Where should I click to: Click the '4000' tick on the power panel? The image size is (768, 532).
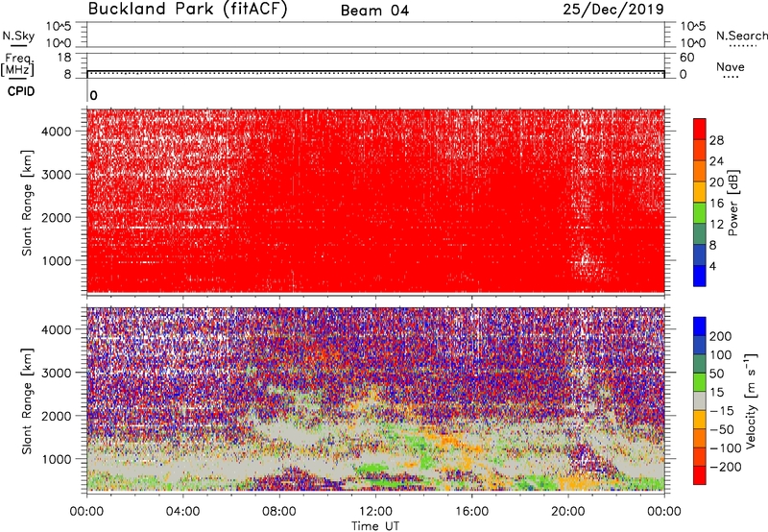(57, 132)
